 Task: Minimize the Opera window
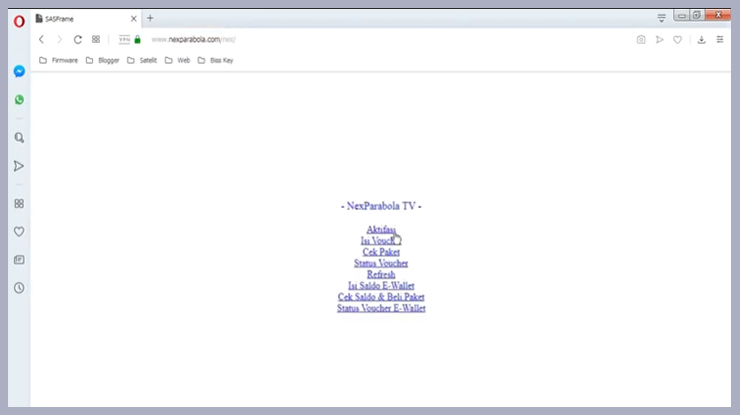(681, 15)
